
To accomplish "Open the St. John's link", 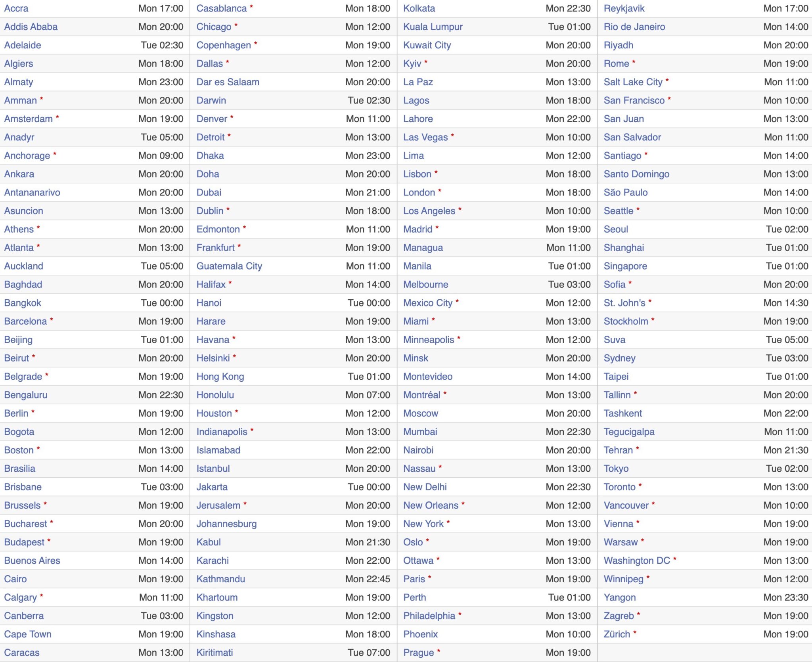I will [x=624, y=303].
